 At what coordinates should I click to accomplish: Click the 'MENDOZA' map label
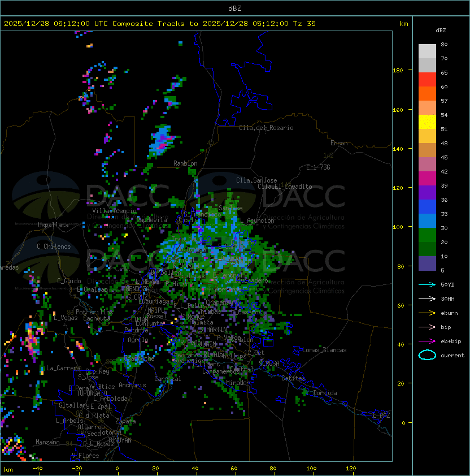click(137, 288)
